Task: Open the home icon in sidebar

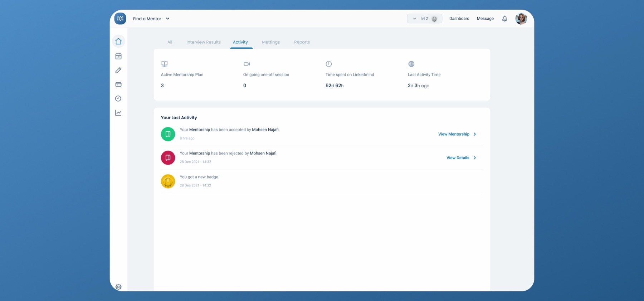Action: [x=118, y=42]
